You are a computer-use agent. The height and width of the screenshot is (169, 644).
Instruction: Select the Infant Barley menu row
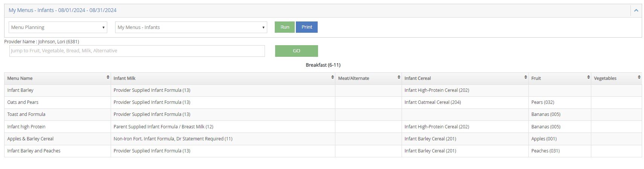coord(323,90)
